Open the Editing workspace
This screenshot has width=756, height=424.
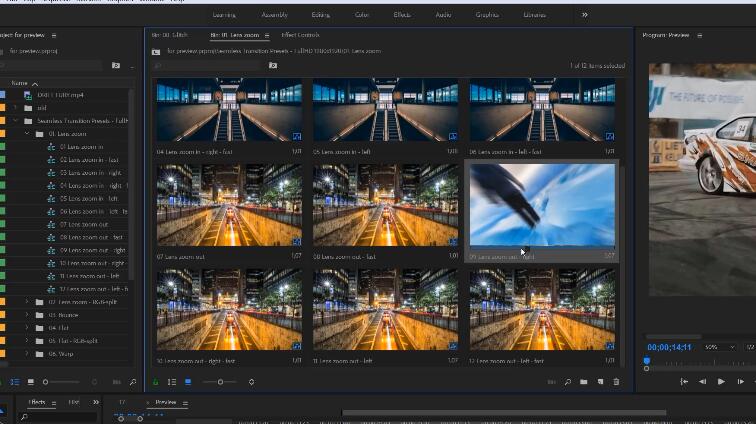tap(320, 15)
